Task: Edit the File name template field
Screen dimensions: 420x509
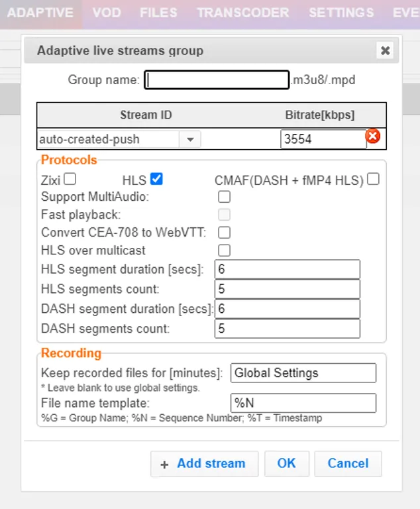Action: point(303,403)
